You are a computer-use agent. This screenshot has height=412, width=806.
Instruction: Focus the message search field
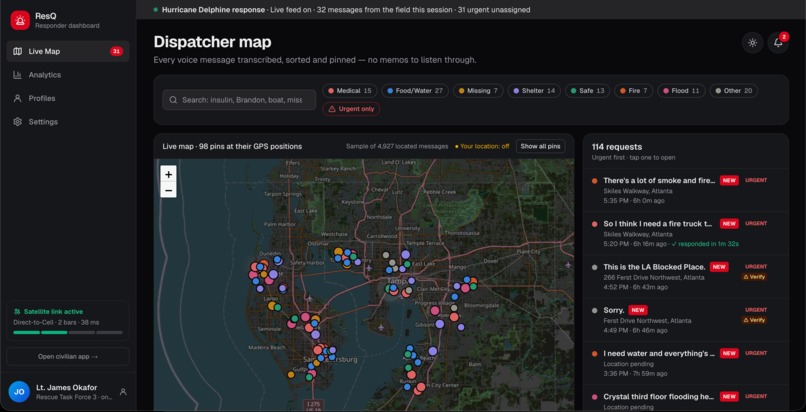239,100
